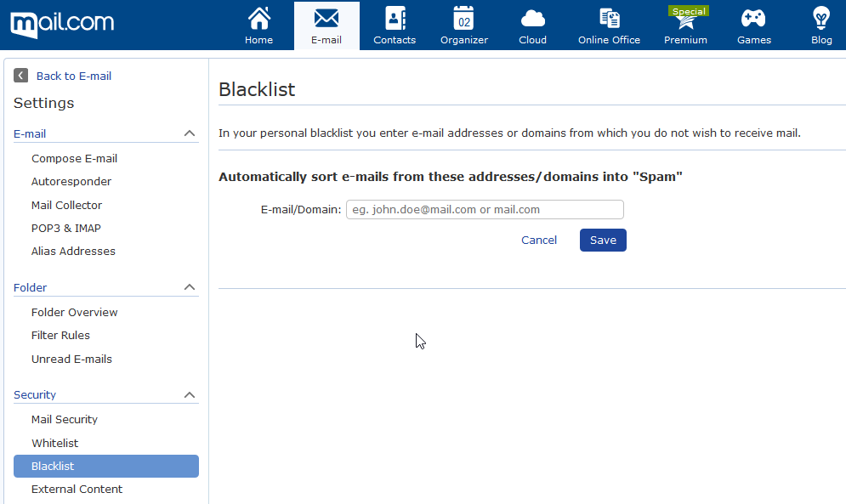The width and height of the screenshot is (846, 504).
Task: Open the Games controller icon
Action: [753, 19]
